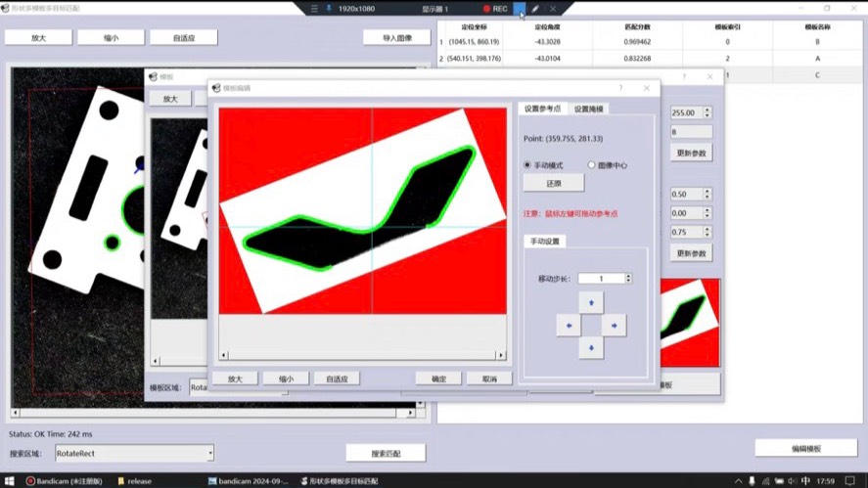The width and height of the screenshot is (868, 488).
Task: Adjust the 0.00 value spinner arrows
Action: (707, 213)
